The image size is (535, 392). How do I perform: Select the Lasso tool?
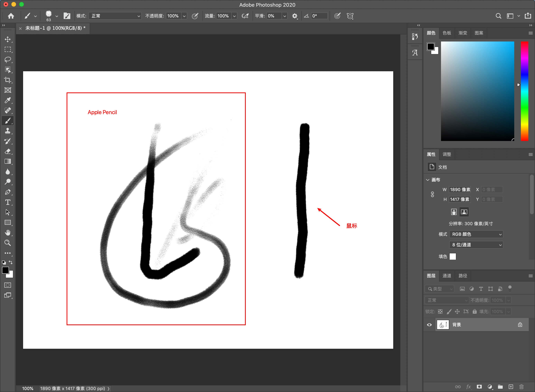coord(8,60)
